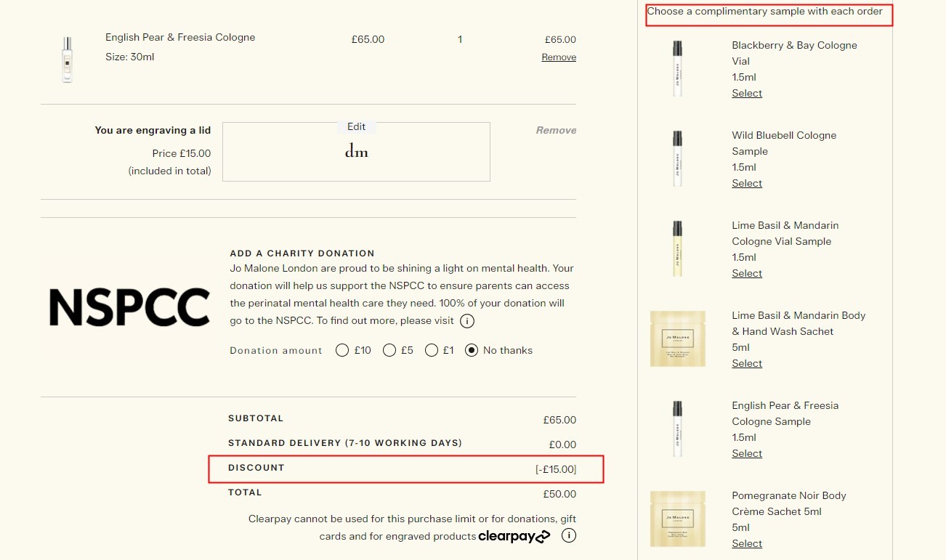This screenshot has width=946, height=560.
Task: Choose the £5 donation option
Action: pyautogui.click(x=389, y=350)
